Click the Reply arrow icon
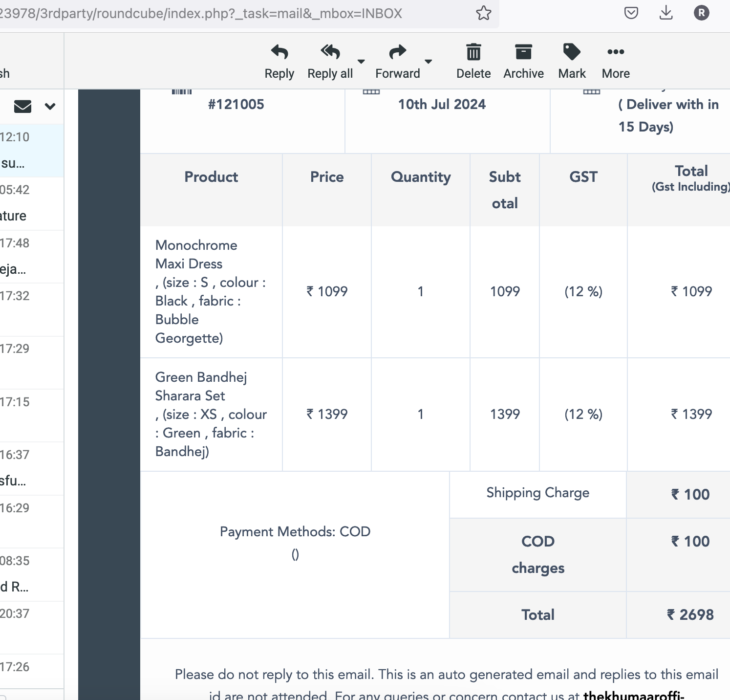Viewport: 730px width, 700px height. coord(279,52)
